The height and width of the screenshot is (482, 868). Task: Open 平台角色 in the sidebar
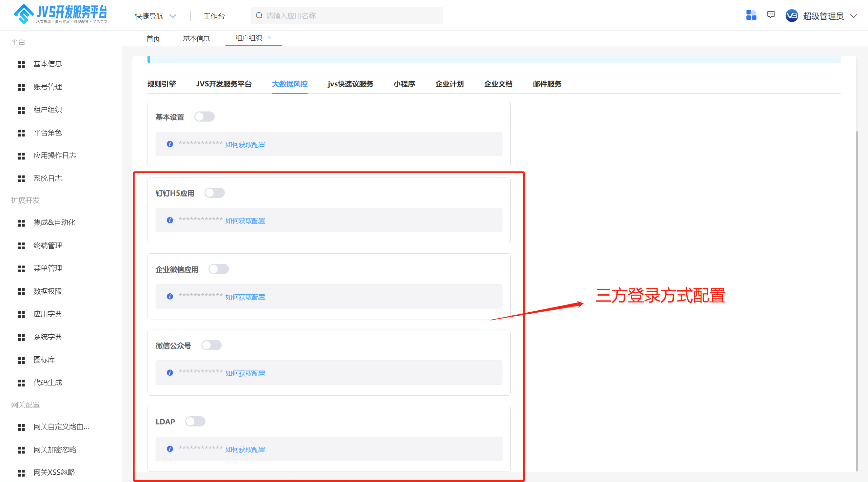[47, 133]
